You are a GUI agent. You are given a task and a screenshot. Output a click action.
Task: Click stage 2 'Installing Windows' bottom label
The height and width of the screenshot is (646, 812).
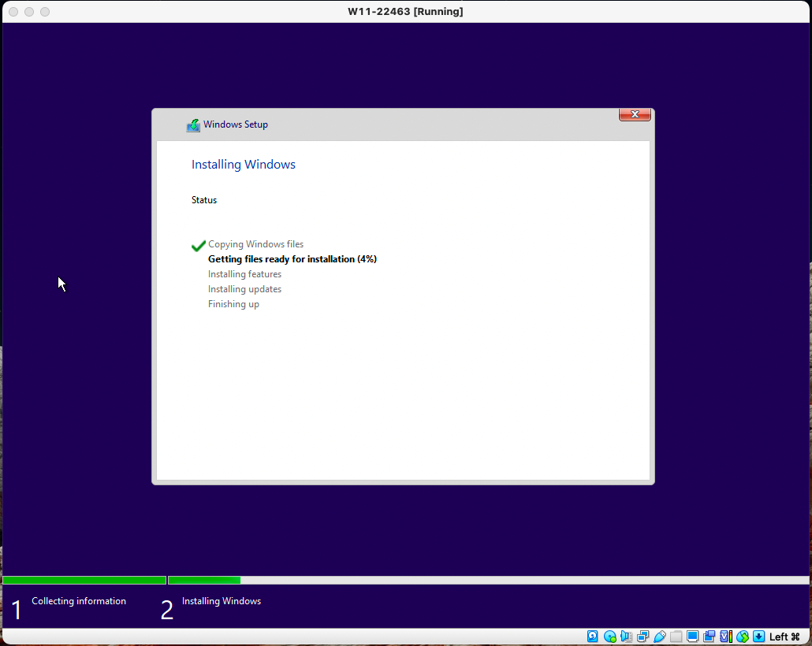coord(221,601)
